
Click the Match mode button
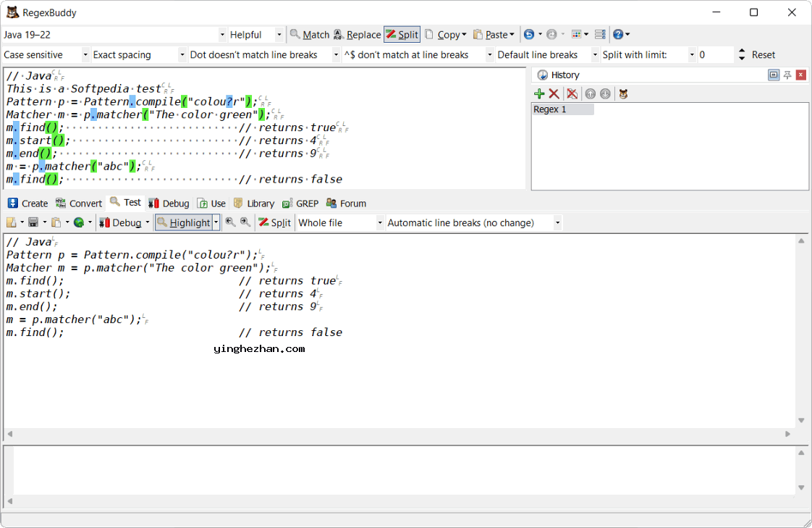tap(310, 35)
